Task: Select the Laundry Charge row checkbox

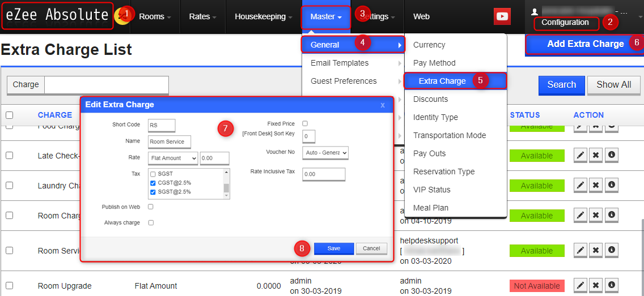Action: 9,185
